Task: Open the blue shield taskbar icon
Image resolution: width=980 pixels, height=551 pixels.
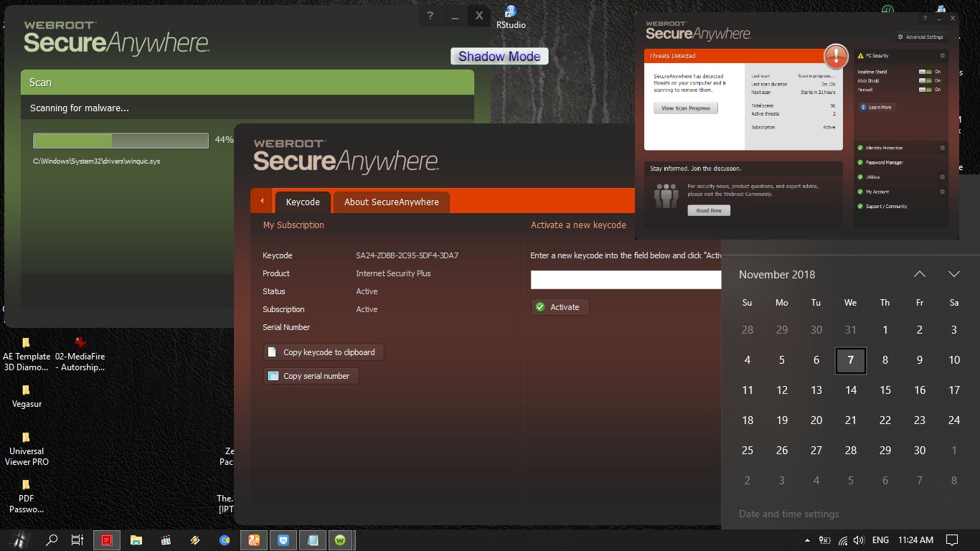Action: point(283,540)
